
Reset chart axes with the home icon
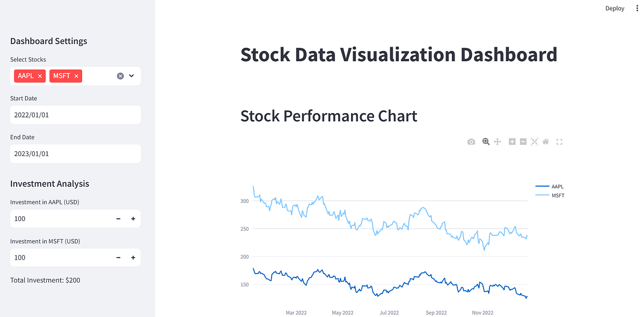pyautogui.click(x=545, y=142)
